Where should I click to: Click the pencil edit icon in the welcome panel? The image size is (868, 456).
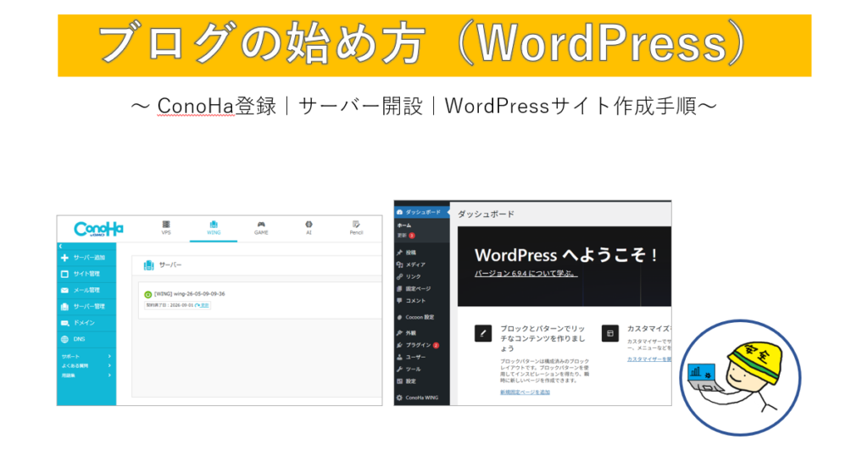pos(483,334)
